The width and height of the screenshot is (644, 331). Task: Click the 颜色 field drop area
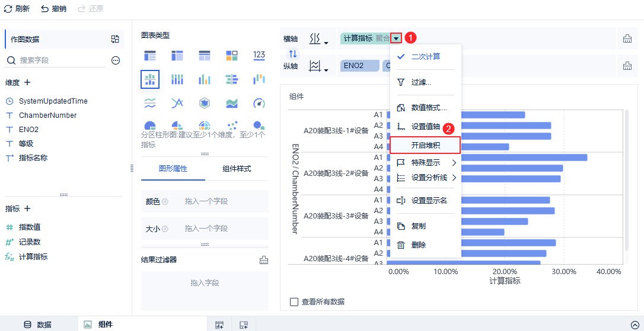pyautogui.click(x=206, y=201)
